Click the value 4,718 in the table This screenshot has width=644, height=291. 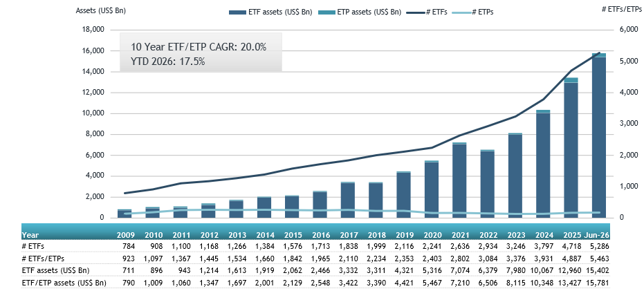click(x=573, y=246)
